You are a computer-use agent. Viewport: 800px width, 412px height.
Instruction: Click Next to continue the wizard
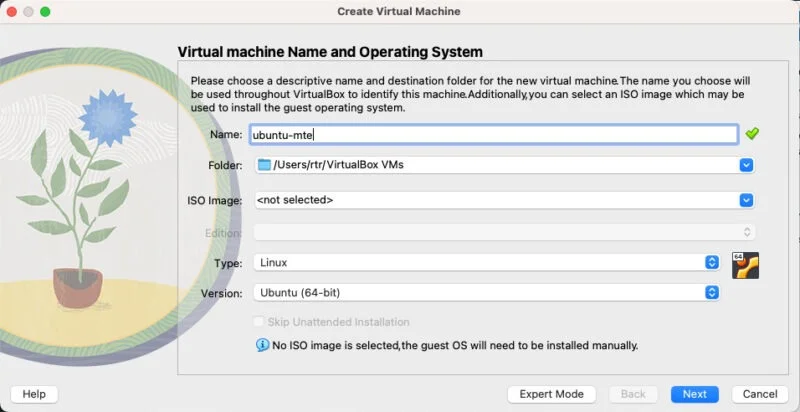pyautogui.click(x=695, y=394)
